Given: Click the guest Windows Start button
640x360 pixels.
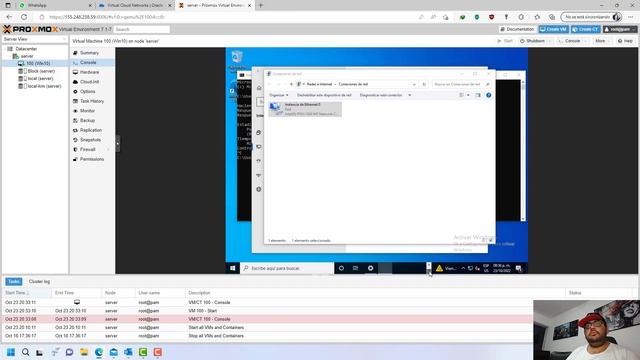Looking at the screenshot, I should pyautogui.click(x=233, y=268).
